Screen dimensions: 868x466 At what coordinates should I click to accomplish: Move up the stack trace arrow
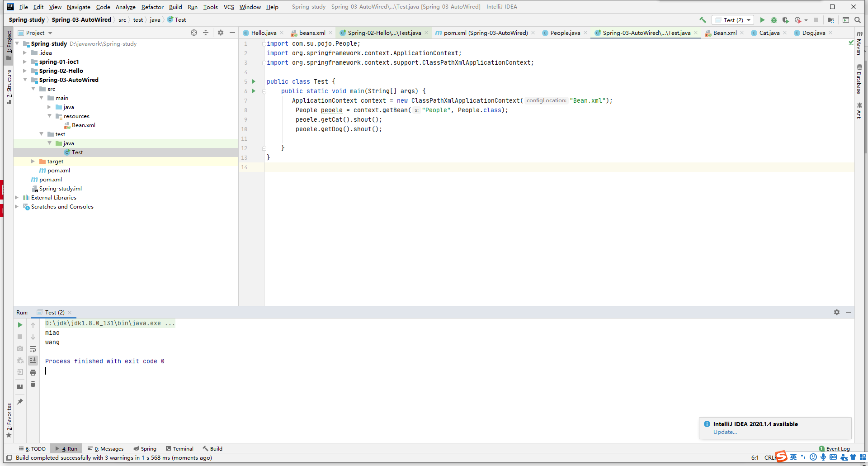(33, 325)
